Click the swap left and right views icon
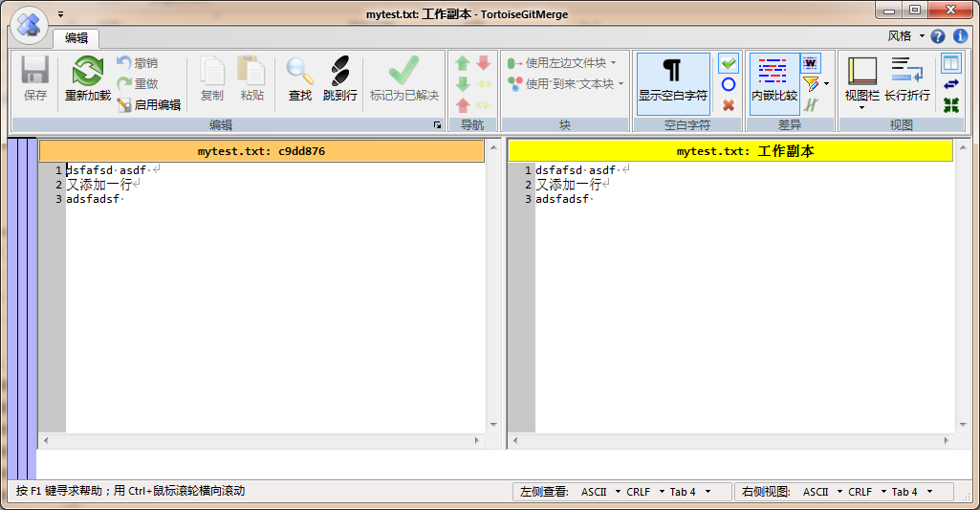Viewport: 980px width, 510px height. click(951, 84)
